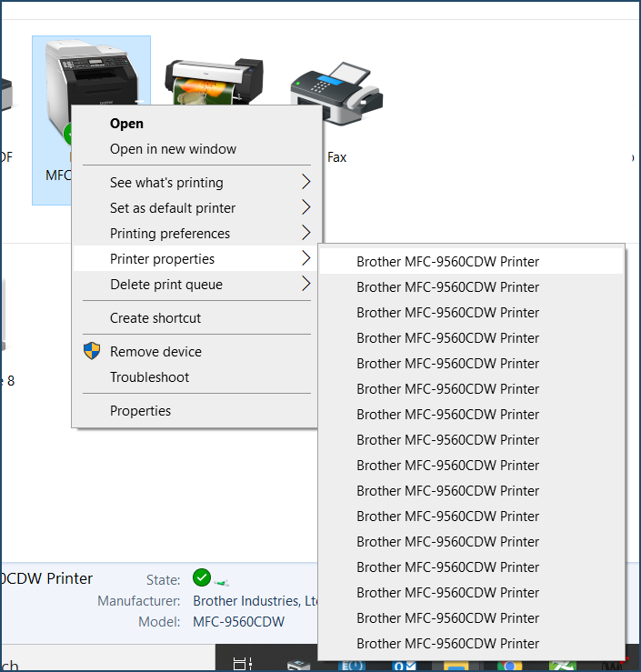641x672 pixels.
Task: Click the green check State icon in details pane
Action: [201, 577]
